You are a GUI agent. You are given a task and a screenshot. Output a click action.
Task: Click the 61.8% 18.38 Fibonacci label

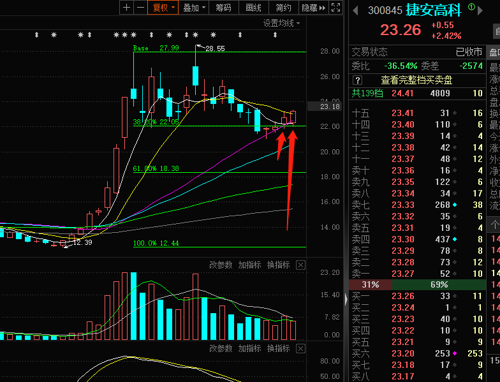click(156, 169)
